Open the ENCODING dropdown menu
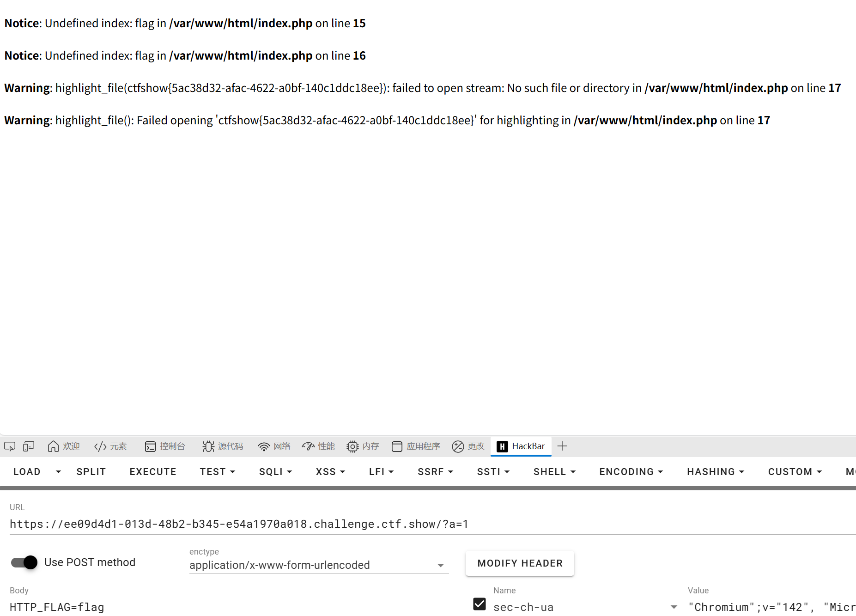 point(631,472)
